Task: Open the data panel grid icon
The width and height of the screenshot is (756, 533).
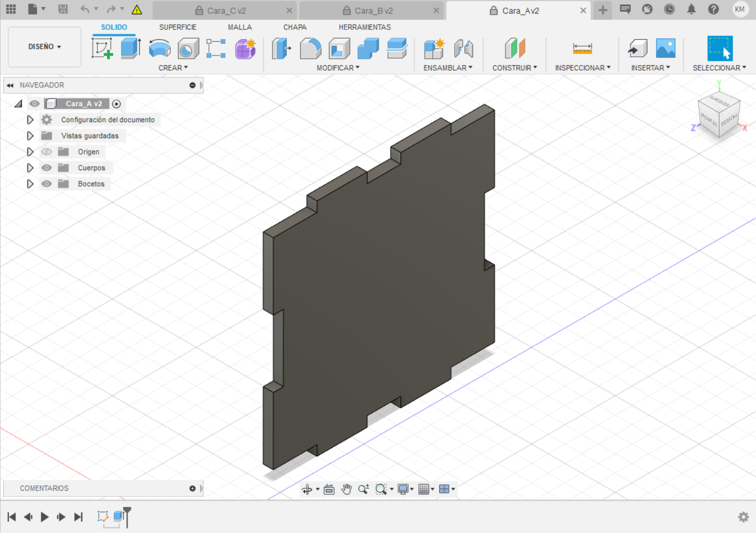Action: click(x=11, y=9)
